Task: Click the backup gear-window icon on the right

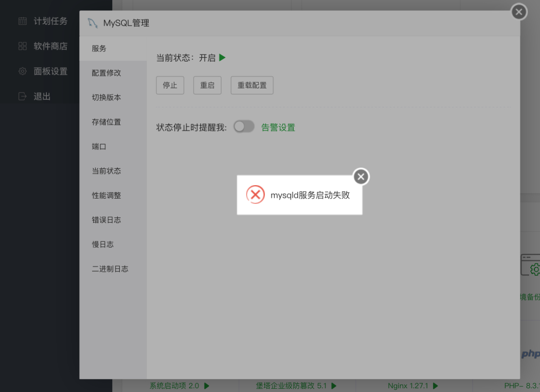Action: coord(530,265)
